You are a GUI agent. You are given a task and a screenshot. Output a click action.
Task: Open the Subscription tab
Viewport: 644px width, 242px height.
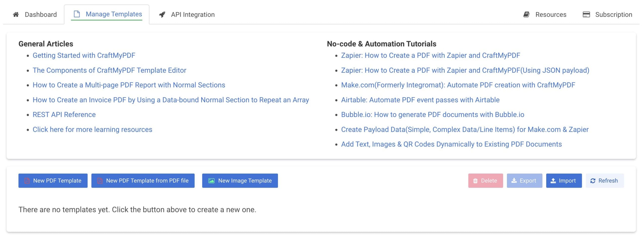(607, 14)
